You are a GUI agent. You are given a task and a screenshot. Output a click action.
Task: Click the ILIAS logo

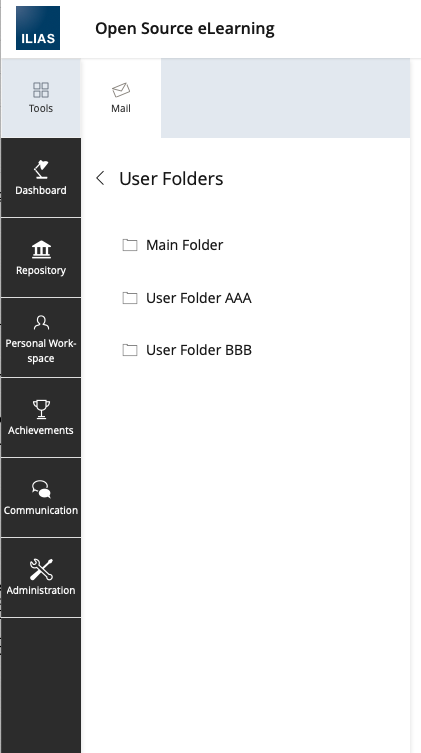[38, 28]
